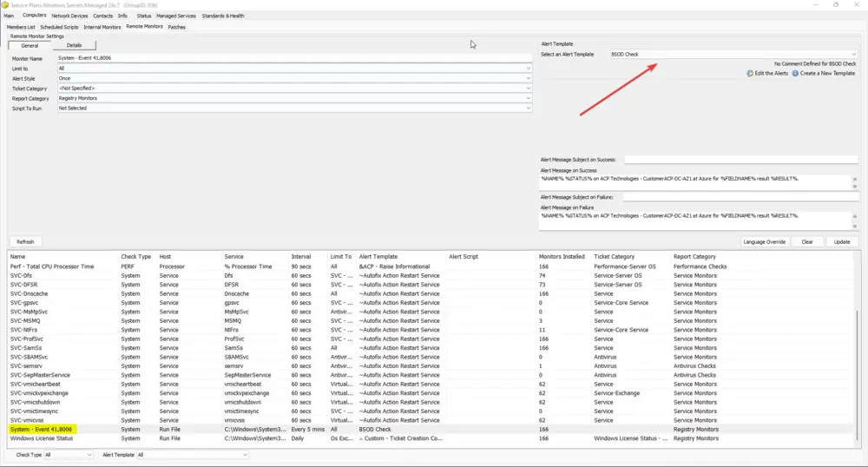Select the SVC-NtFrs monitor row

point(431,330)
